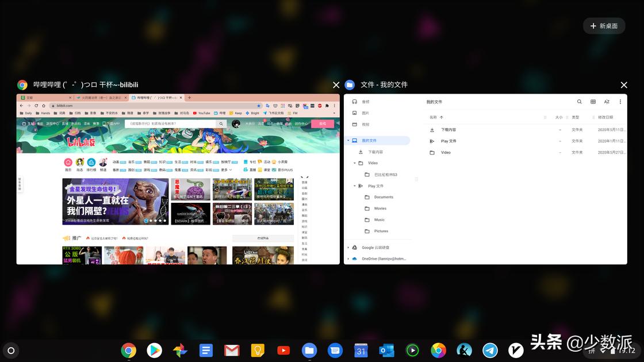The width and height of the screenshot is (644, 362).
Task: Click bilibili search magnifier button
Action: pos(221,124)
